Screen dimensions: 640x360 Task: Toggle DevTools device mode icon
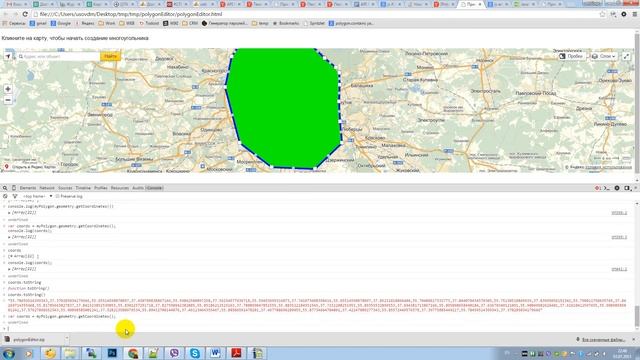coord(13,188)
